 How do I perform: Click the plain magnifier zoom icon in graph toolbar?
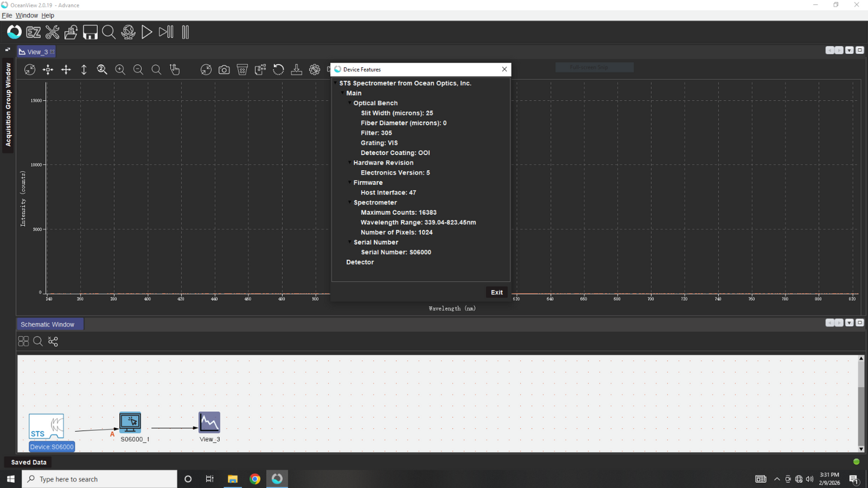click(x=156, y=70)
